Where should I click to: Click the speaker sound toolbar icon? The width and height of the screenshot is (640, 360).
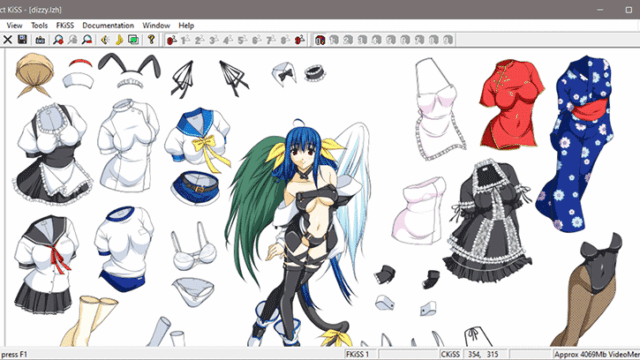coord(105,40)
